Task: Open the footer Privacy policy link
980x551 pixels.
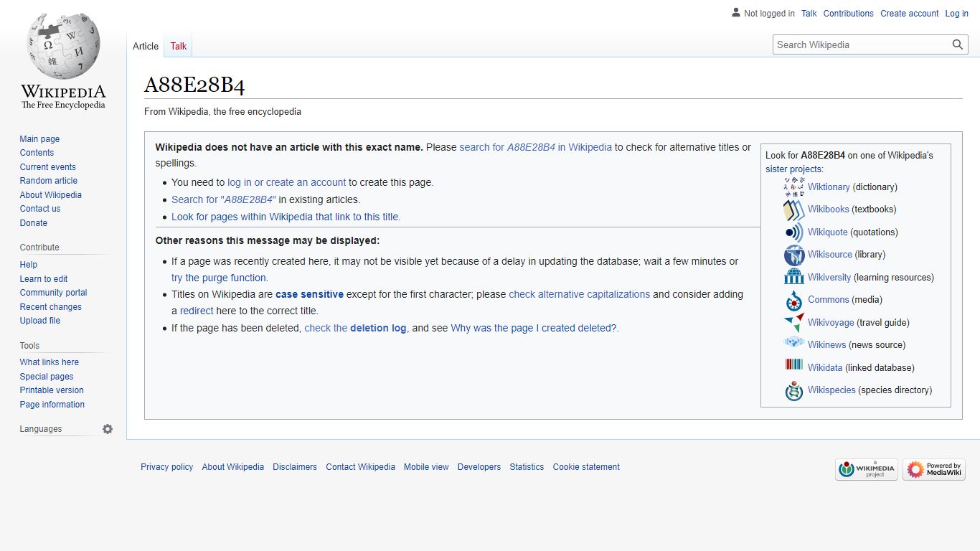Action: point(167,467)
